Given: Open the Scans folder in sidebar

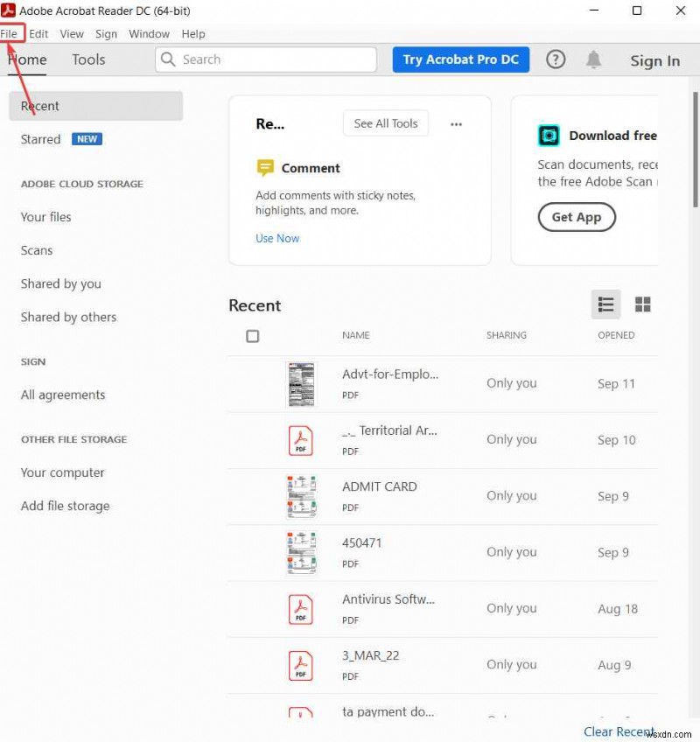Looking at the screenshot, I should (37, 250).
